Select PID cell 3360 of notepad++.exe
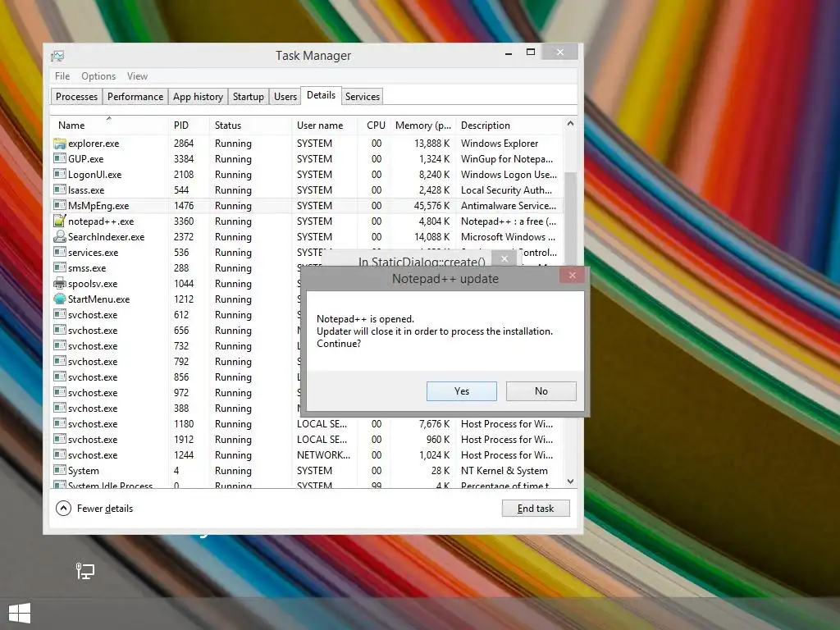 point(184,221)
